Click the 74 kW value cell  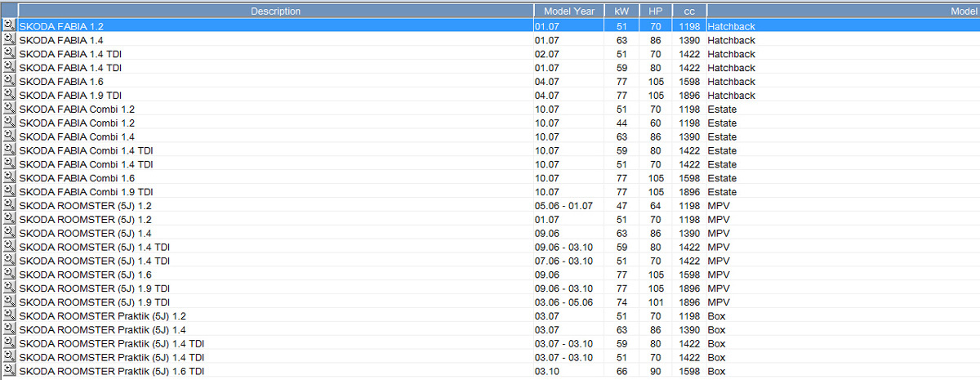click(621, 302)
